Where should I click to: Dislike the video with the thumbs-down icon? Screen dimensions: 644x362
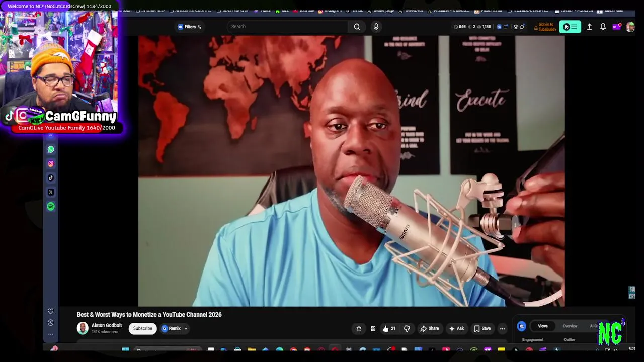click(x=407, y=329)
